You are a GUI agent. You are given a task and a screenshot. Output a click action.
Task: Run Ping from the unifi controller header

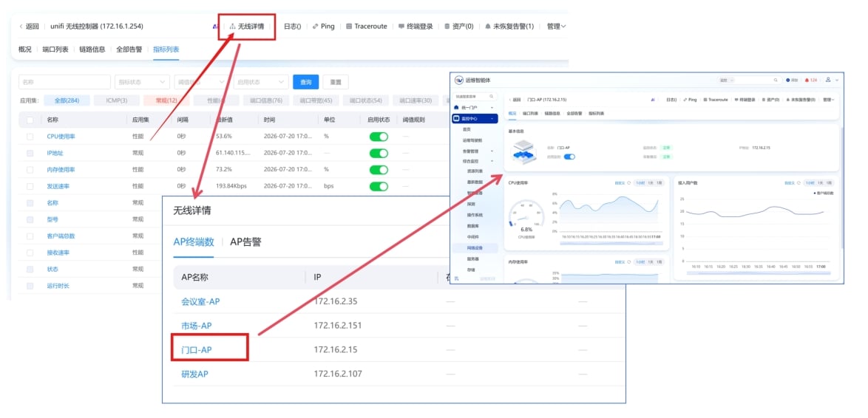tap(323, 26)
